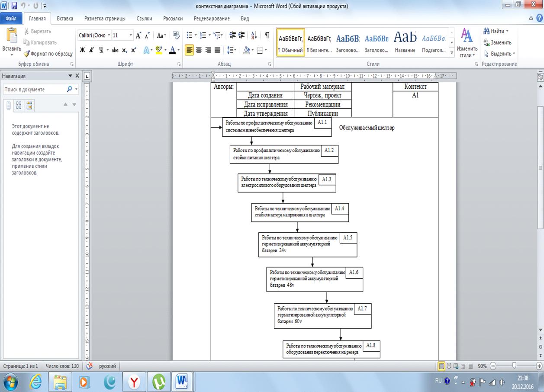Click the sort A-Z icon
Screen dimensions: 544x392
pyautogui.click(x=254, y=35)
